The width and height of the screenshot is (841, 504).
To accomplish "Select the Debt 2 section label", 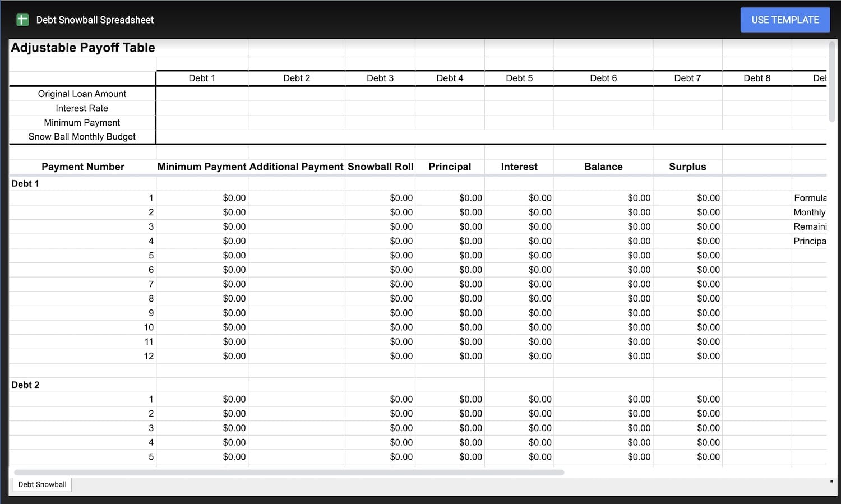I will click(25, 385).
